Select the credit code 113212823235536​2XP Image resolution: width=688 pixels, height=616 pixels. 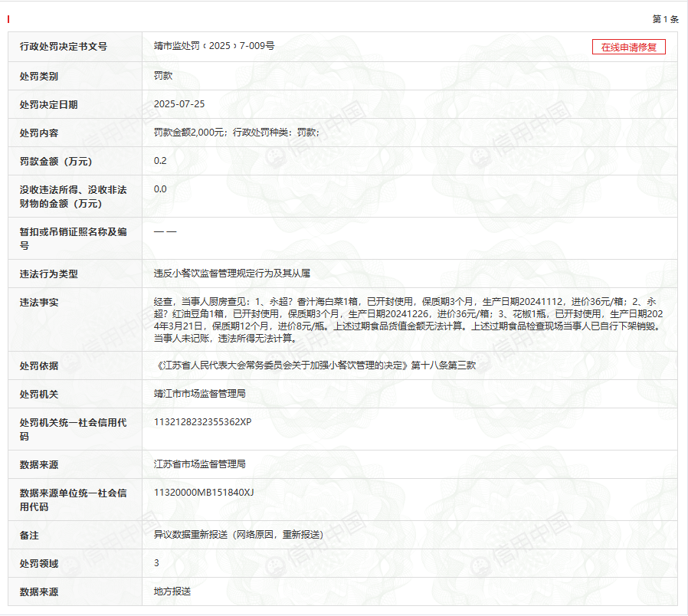coord(203,422)
